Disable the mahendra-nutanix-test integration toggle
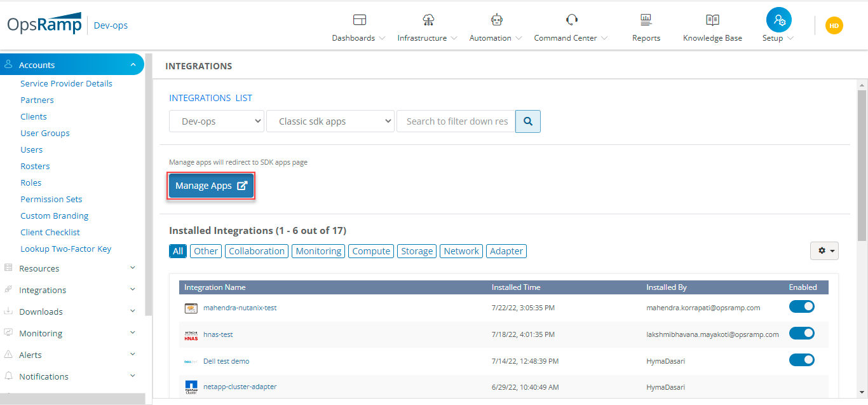The image size is (868, 405). (x=801, y=307)
